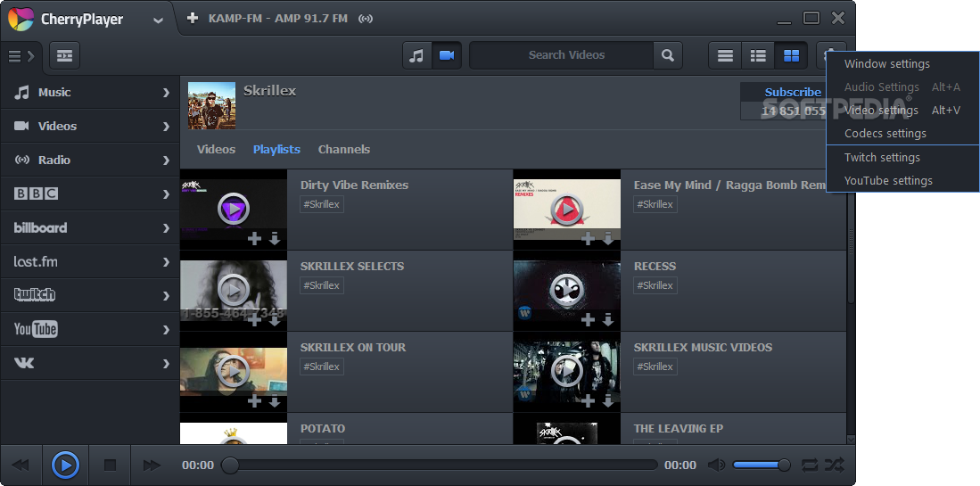Choose Video settings from menu
The height and width of the screenshot is (486, 980).
tap(903, 110)
